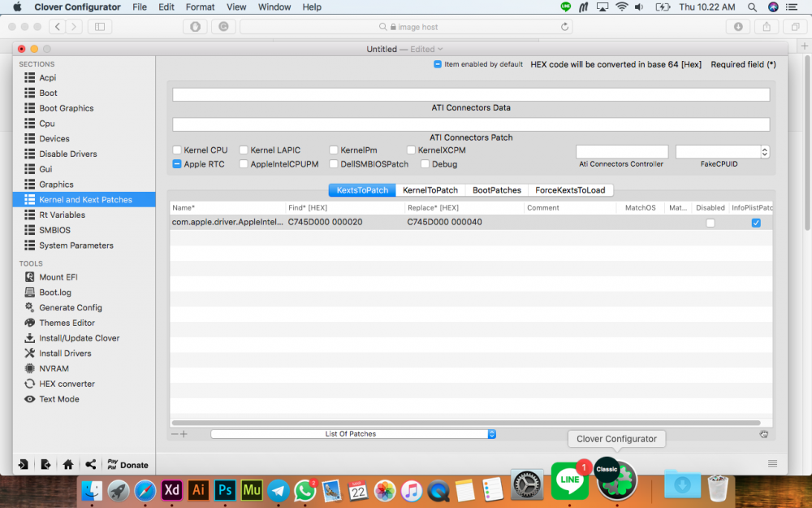
Task: Click Generate Config gear icon
Action: pyautogui.click(x=29, y=307)
